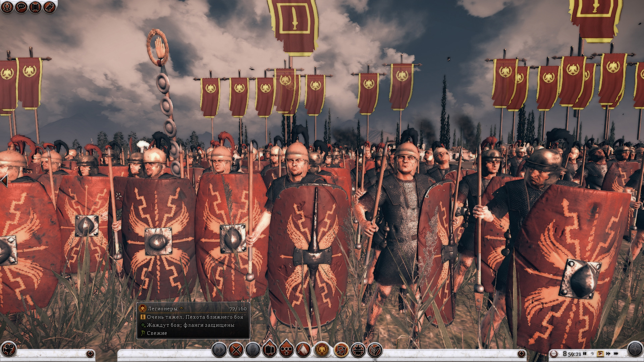
Task: Click the laurel wreath objectives icon
Action: point(7,7)
